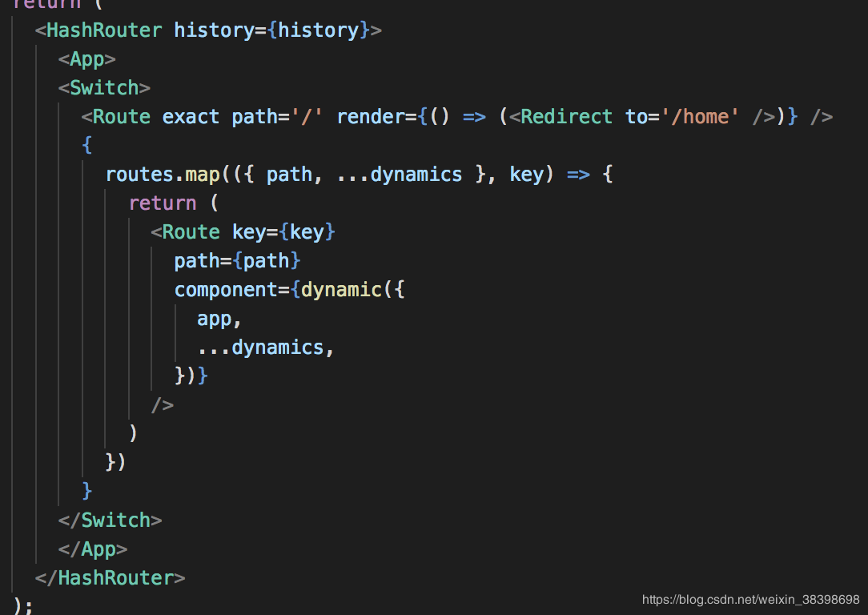The image size is (868, 615).
Task: Click the opening <App> tag
Action: tap(87, 59)
